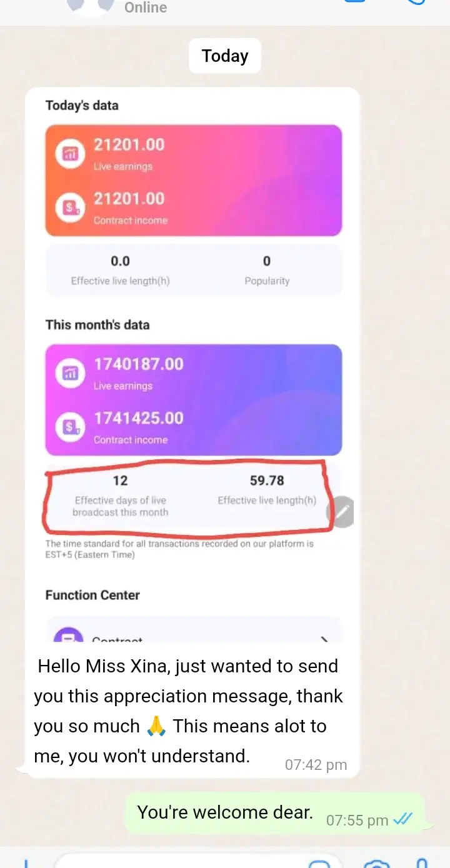Tap the appreciation message to Miss Xina
The image size is (450, 868).
pyautogui.click(x=187, y=711)
